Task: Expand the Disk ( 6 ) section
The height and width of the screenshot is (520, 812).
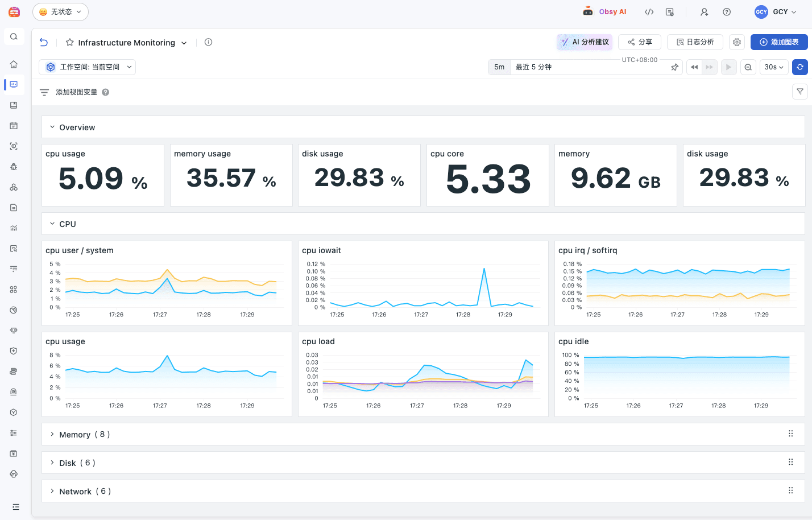Action: coord(52,463)
